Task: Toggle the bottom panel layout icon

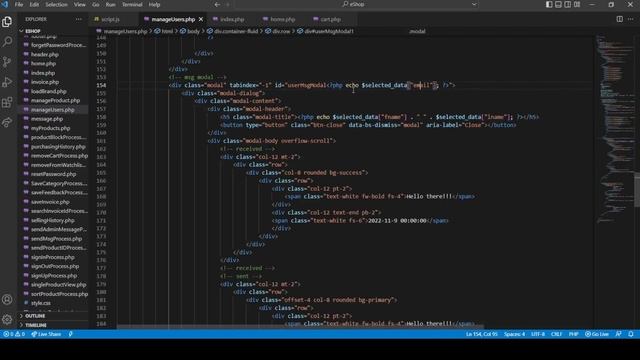Action: (x=558, y=4)
